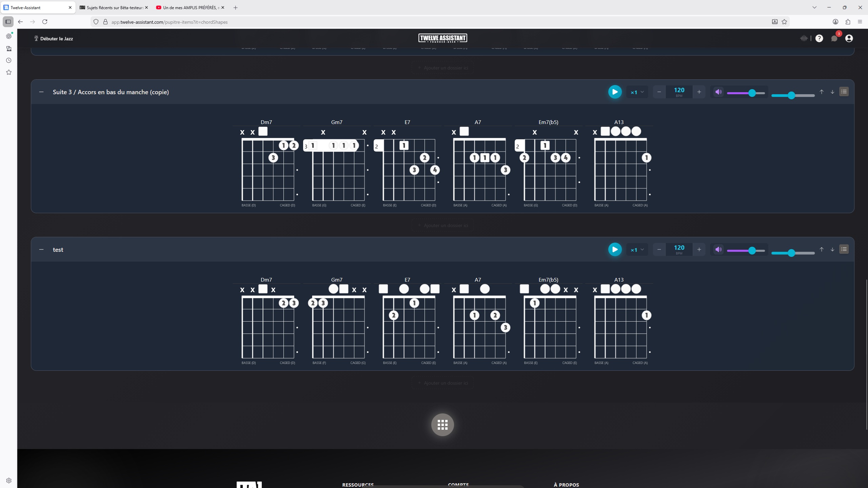Screen dimensions: 868x488
Task: Move the Suite 3 folder down
Action: (832, 92)
